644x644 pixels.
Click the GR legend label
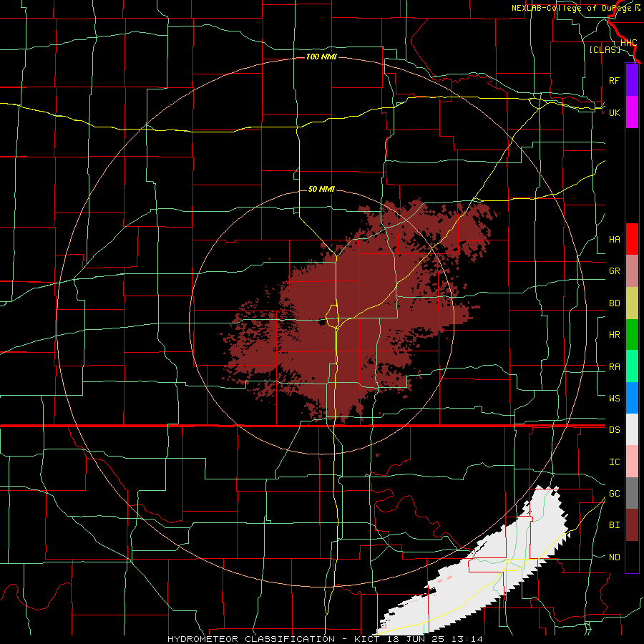pos(614,271)
